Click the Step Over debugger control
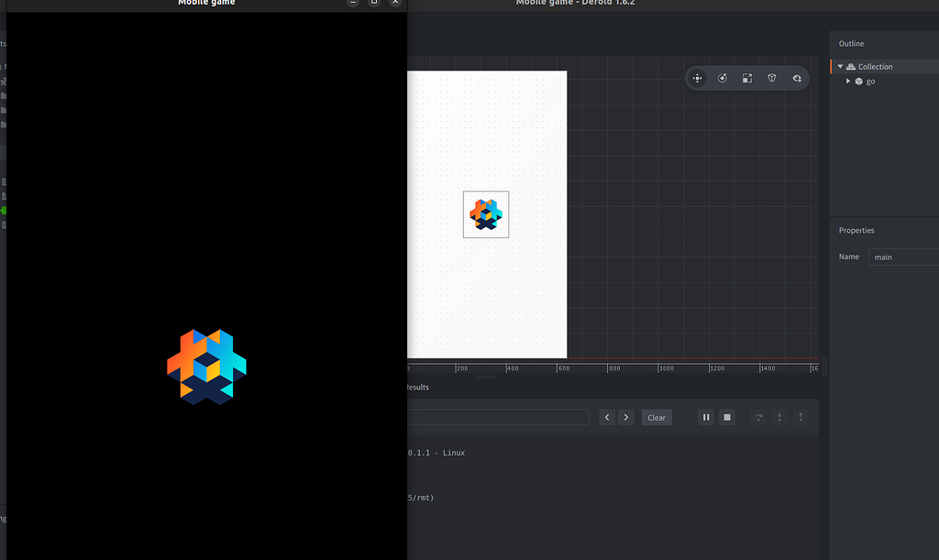 pyautogui.click(x=758, y=417)
